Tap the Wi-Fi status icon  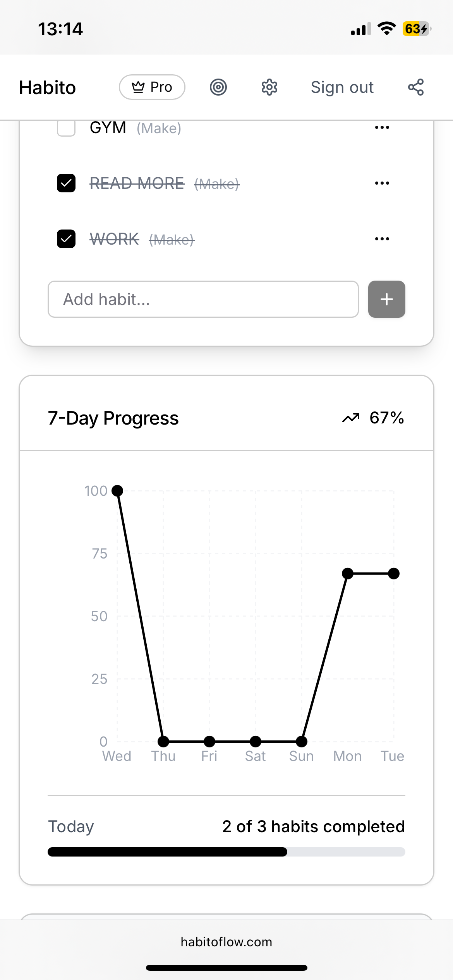coord(386,29)
